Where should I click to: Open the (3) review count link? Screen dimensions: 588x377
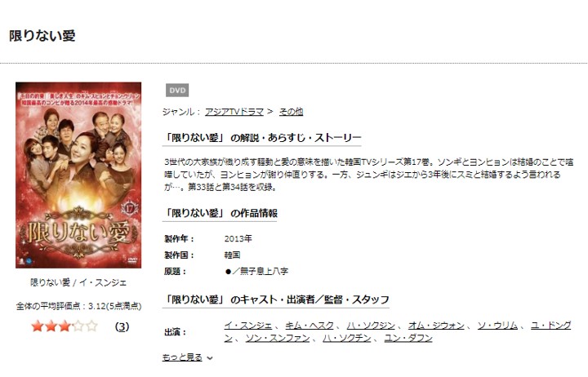click(x=122, y=326)
